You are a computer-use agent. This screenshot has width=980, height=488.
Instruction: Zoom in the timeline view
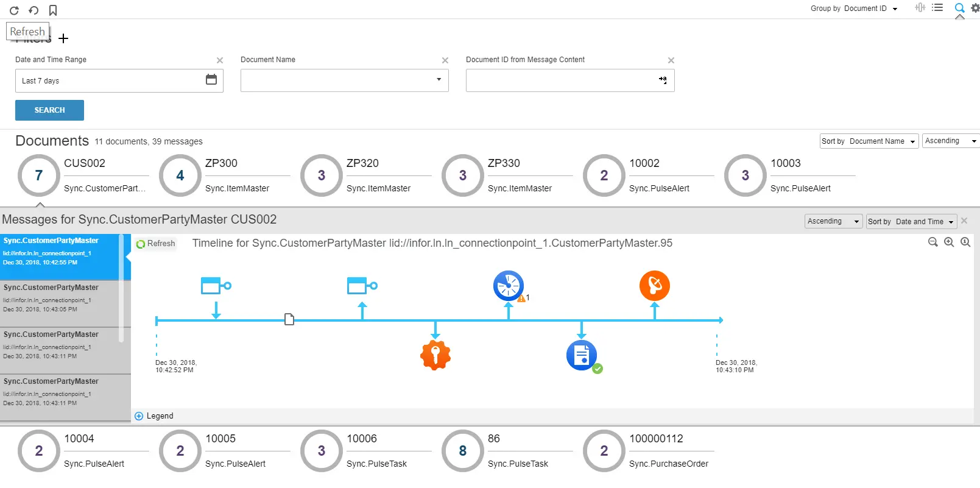(x=949, y=242)
